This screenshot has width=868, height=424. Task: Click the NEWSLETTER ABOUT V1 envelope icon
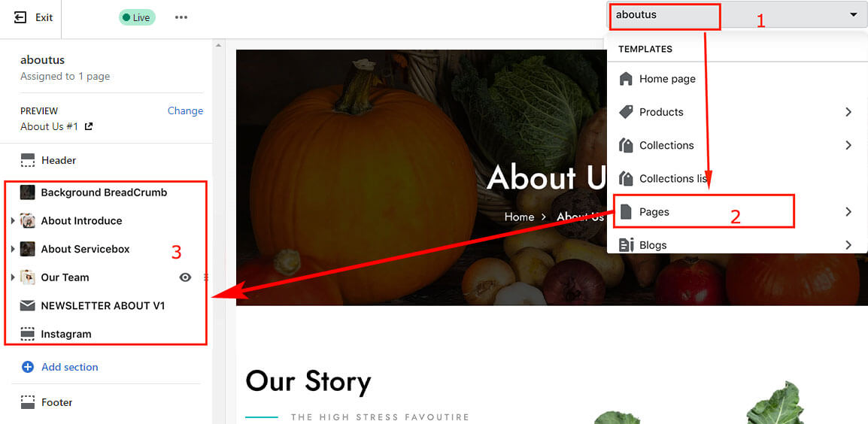coord(28,306)
